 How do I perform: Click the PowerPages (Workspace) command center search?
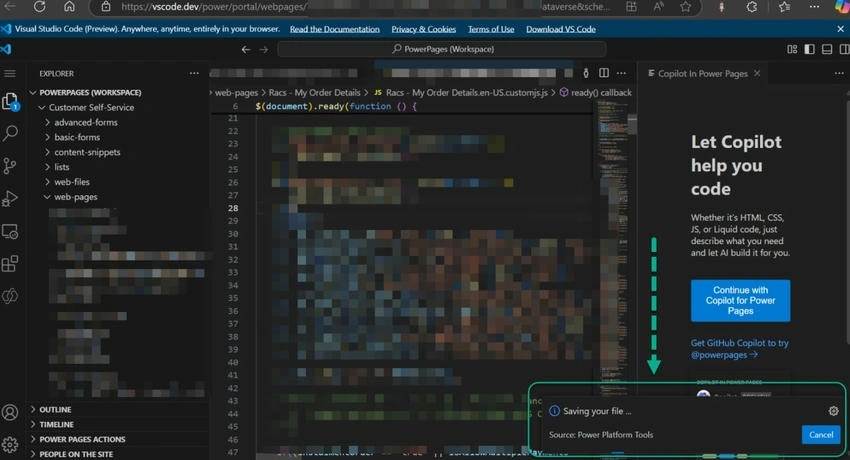(x=442, y=49)
